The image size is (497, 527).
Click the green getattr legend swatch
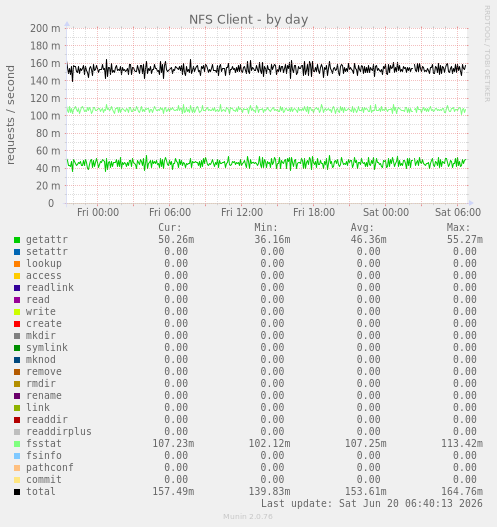[17, 240]
